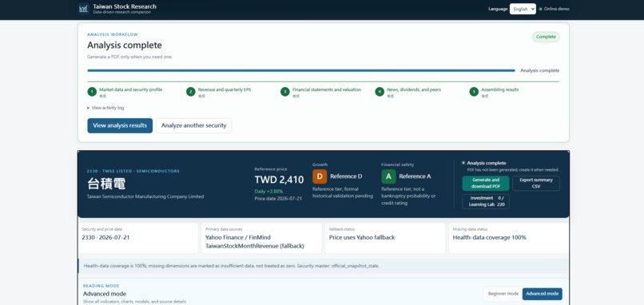Click the Analysis complete heading
This screenshot has width=644, height=305.
(125, 46)
